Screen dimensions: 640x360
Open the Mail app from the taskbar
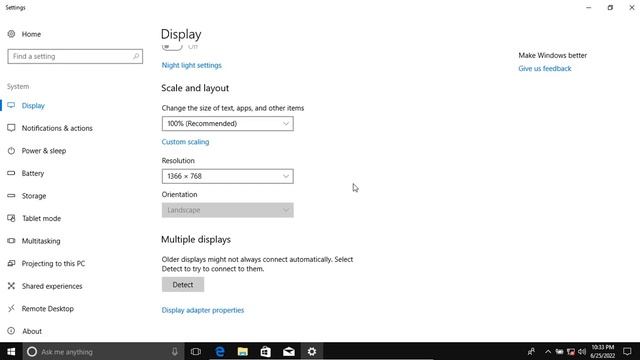coord(289,351)
